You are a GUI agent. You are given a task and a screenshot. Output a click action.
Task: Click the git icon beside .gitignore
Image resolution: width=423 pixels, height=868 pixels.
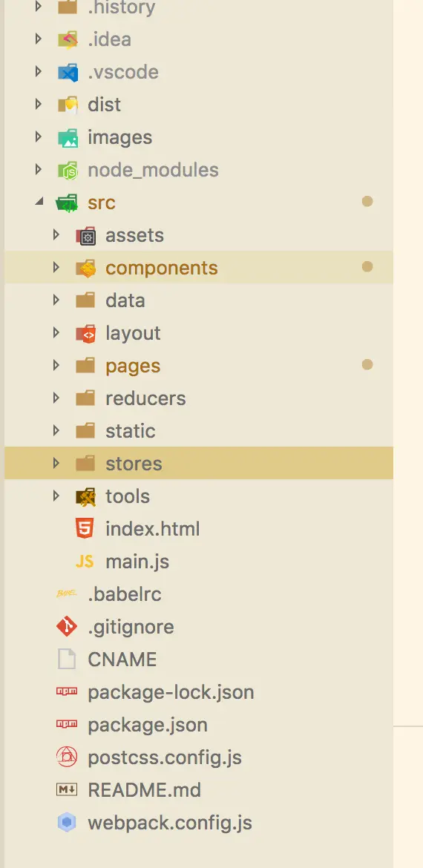(67, 627)
